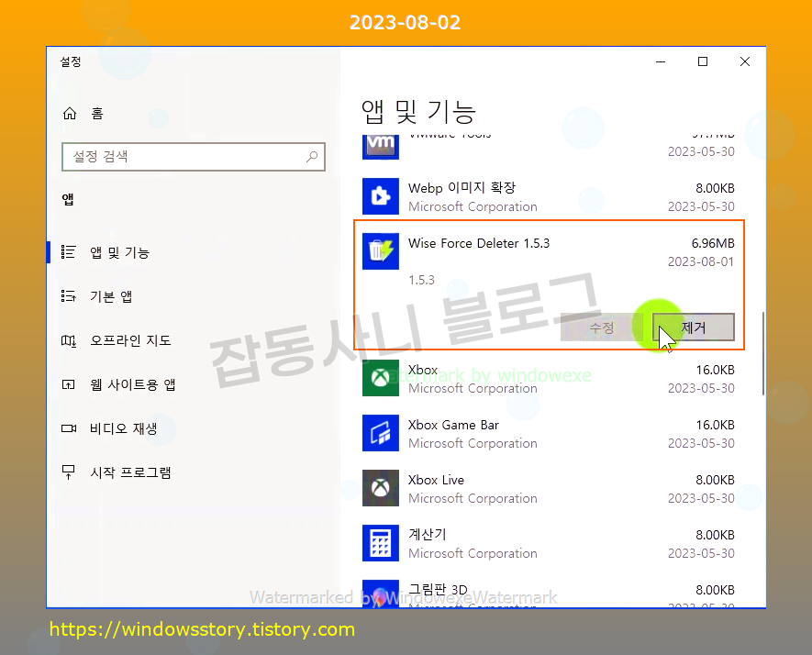The height and width of the screenshot is (655, 812).
Task: Select Webp 이미지 확장 app entry
Action: click(x=549, y=196)
